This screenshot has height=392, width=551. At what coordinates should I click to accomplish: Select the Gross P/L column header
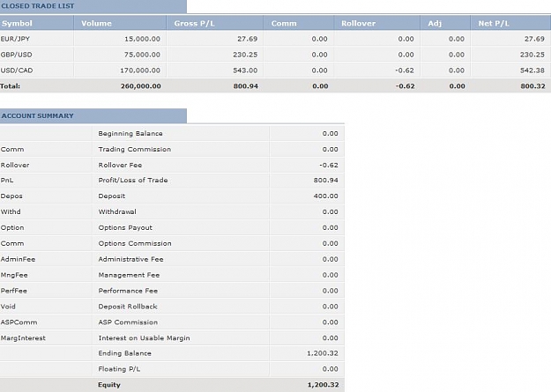point(215,23)
